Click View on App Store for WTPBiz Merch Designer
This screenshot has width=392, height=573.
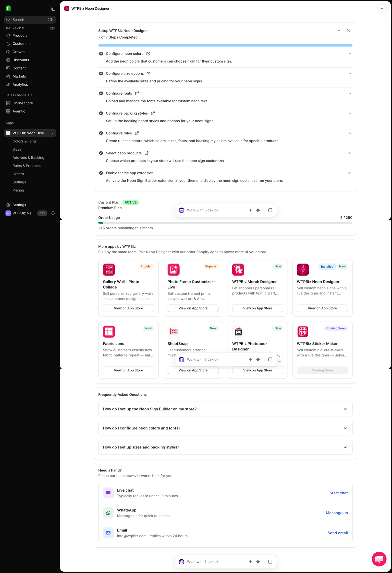(x=257, y=308)
